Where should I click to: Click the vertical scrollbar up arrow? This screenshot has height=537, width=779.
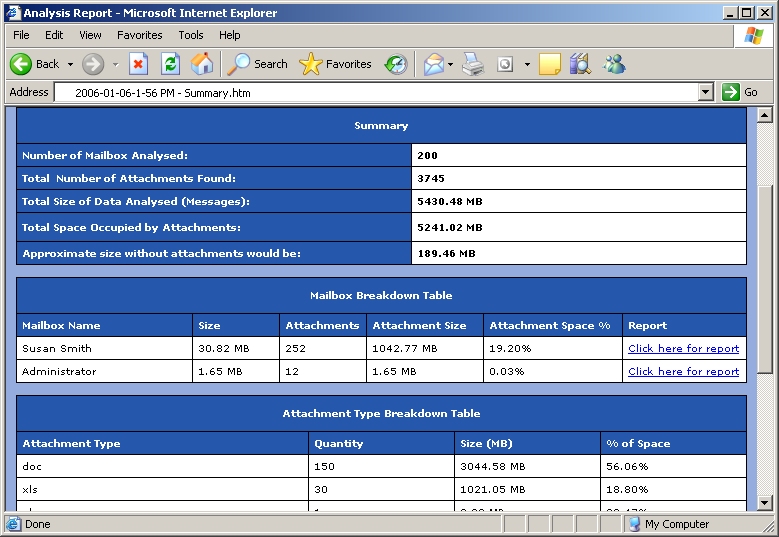tap(764, 115)
